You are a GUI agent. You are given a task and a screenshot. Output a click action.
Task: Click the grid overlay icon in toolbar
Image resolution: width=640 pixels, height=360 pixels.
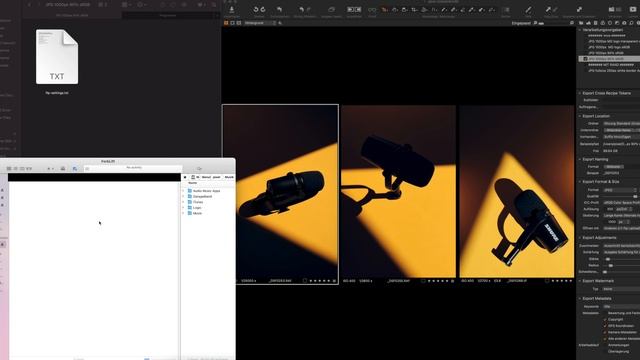pos(506,10)
